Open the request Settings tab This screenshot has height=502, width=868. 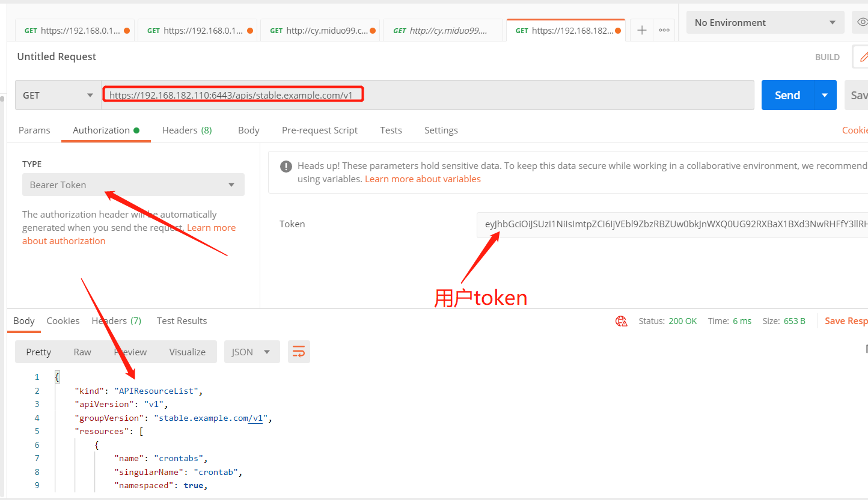[x=441, y=130]
